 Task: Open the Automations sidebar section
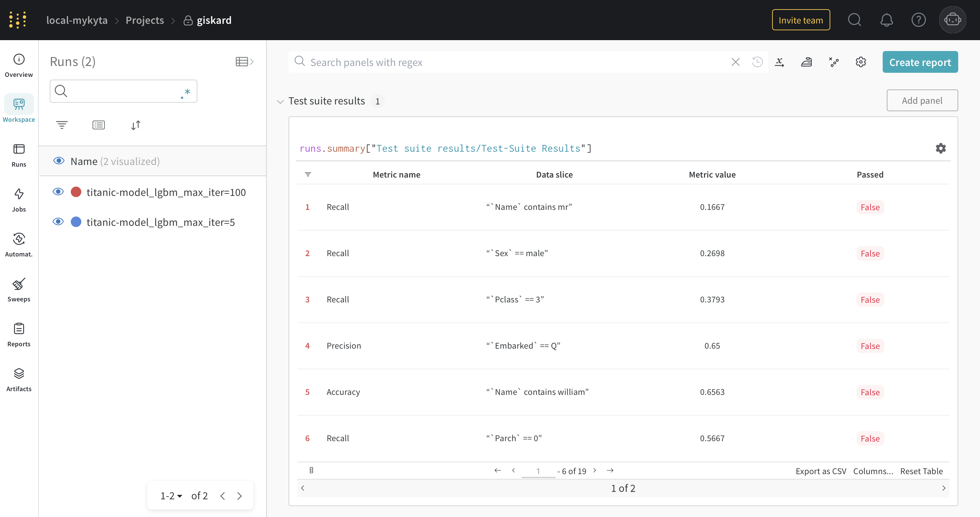click(19, 245)
